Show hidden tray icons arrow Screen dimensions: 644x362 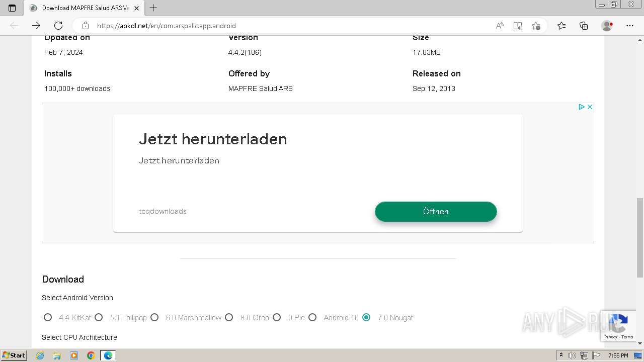coord(561,355)
